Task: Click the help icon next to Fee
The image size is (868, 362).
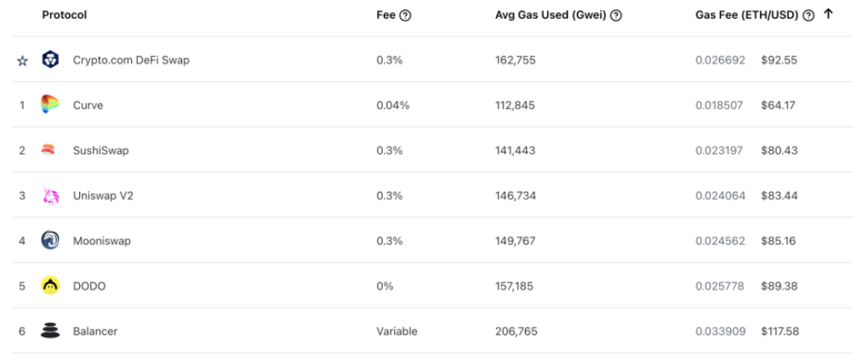Action: [406, 15]
